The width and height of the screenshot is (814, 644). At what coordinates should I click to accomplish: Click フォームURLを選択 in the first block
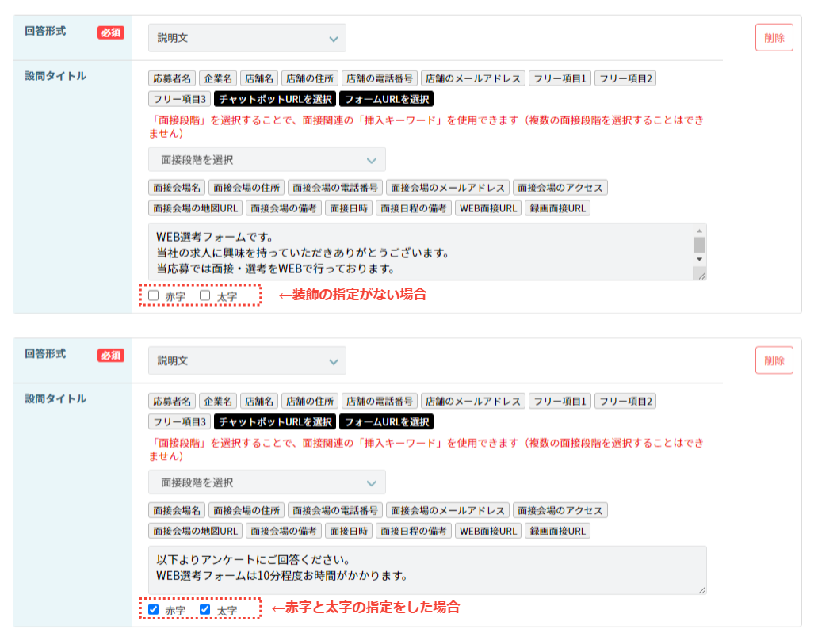[387, 99]
